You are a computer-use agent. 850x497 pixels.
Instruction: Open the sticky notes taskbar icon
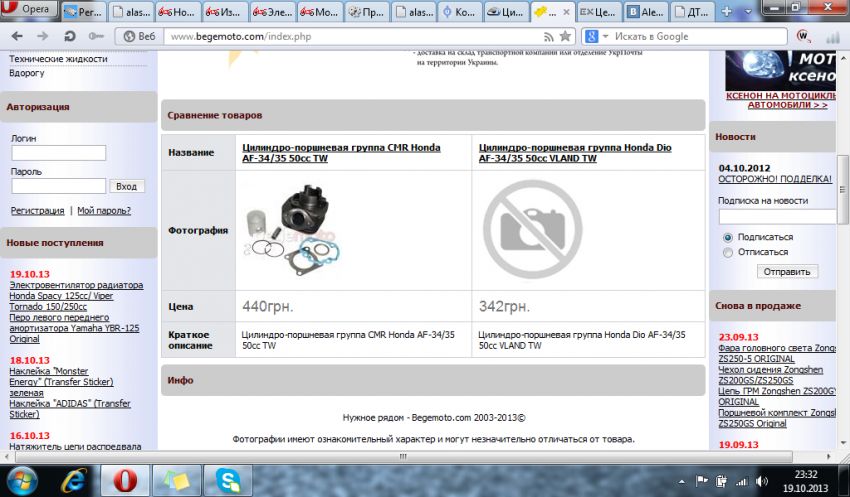point(177,481)
